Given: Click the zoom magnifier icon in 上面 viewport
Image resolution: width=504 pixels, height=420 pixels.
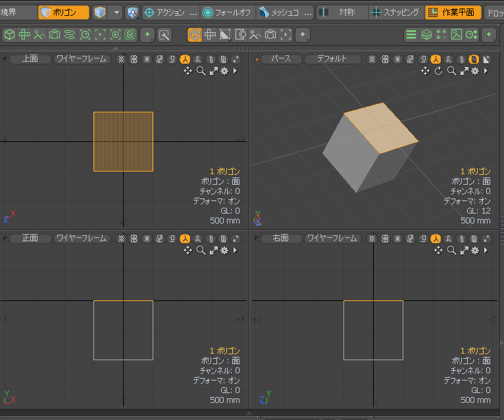Looking at the screenshot, I should (201, 71).
